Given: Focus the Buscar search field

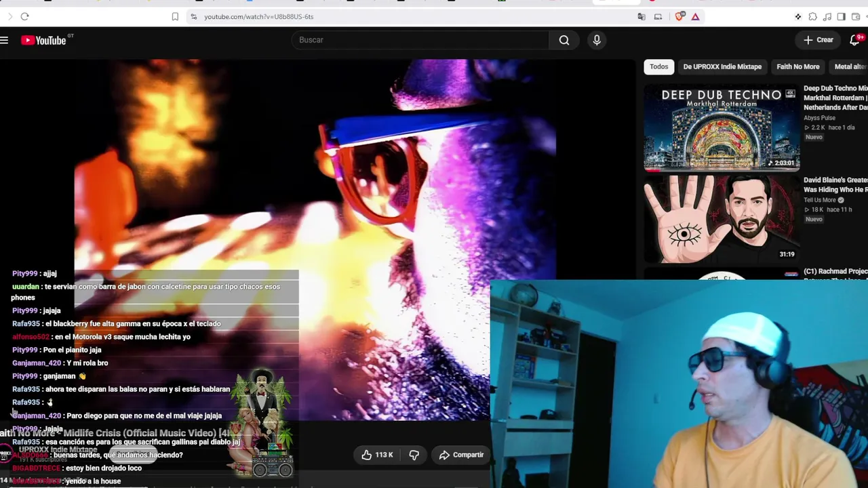Looking at the screenshot, I should pyautogui.click(x=420, y=40).
